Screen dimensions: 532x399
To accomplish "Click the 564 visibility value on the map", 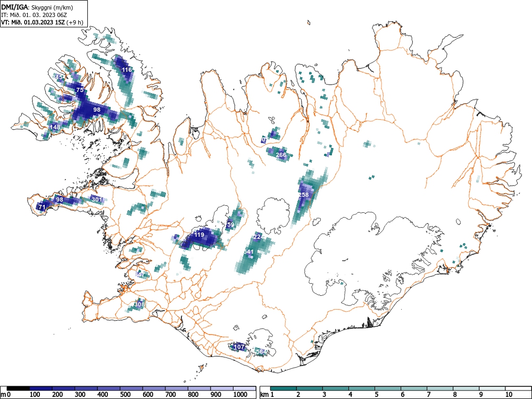I will pos(261,352).
